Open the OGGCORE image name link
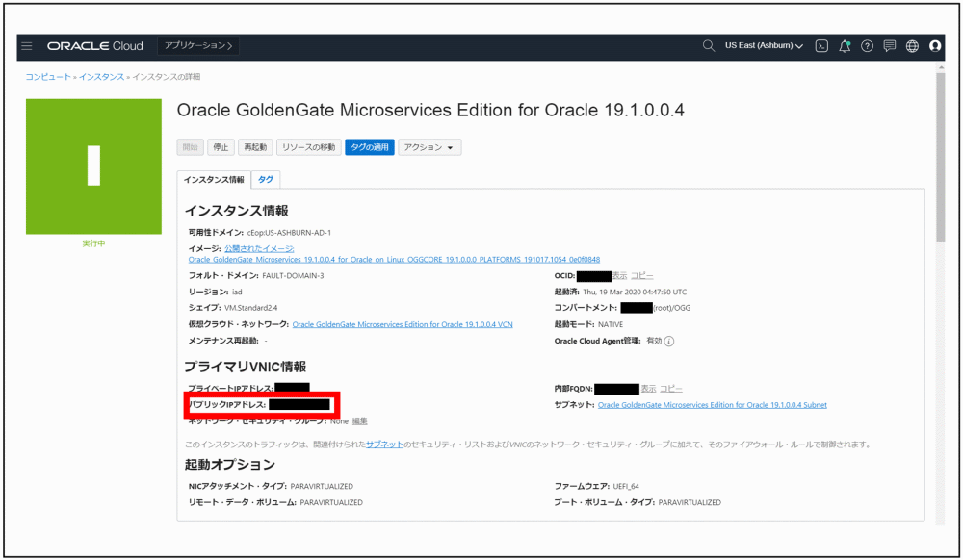The image size is (963, 560). pos(394,260)
